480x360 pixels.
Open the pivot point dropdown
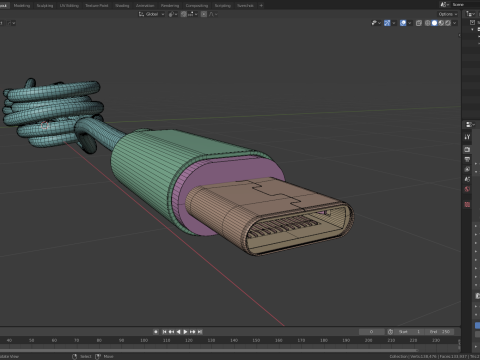tap(173, 14)
